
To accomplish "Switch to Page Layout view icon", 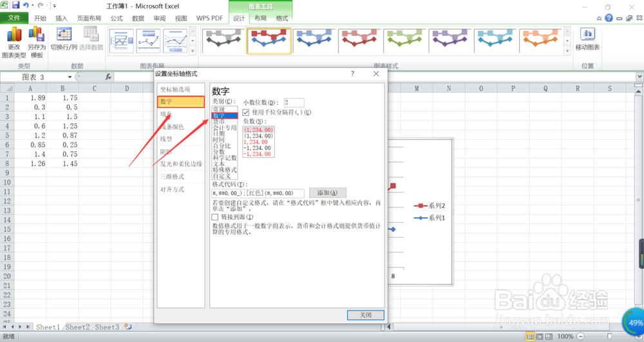I will (540, 337).
